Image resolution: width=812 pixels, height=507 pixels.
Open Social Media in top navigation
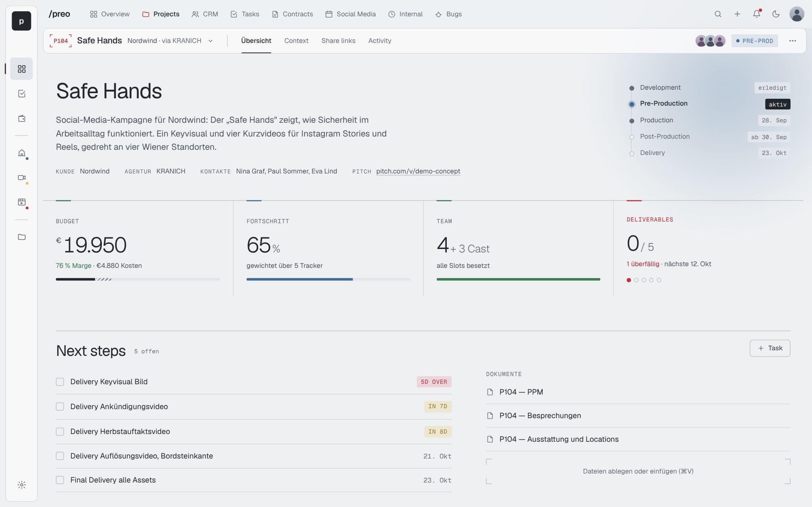pyautogui.click(x=351, y=14)
